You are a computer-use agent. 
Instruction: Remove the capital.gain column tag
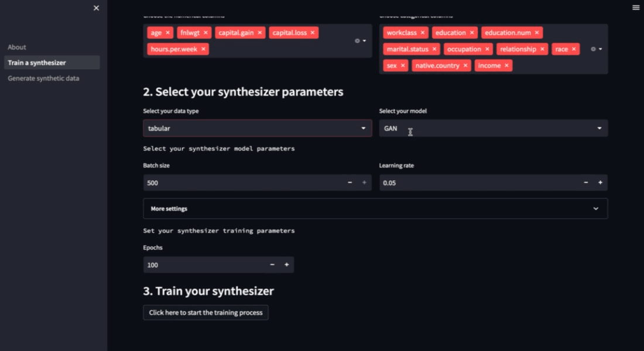[x=260, y=33]
